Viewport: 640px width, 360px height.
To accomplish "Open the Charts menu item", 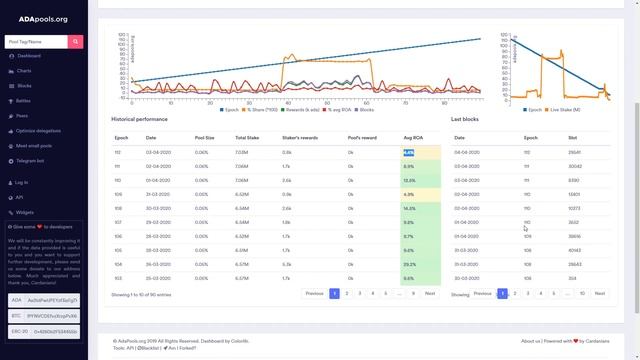I will (24, 71).
